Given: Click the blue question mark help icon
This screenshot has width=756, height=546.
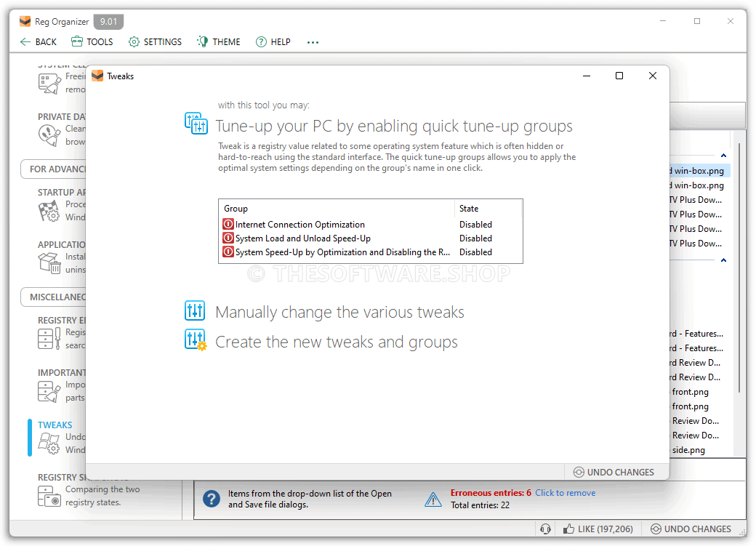Looking at the screenshot, I should tap(212, 499).
